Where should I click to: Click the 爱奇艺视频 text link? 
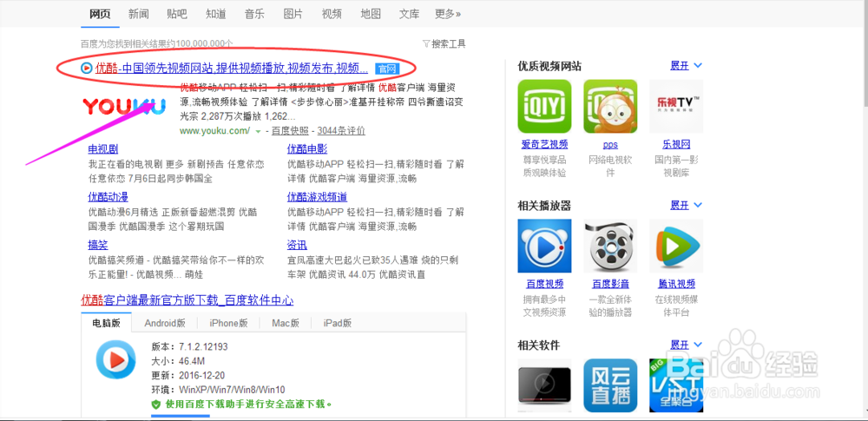pyautogui.click(x=545, y=145)
